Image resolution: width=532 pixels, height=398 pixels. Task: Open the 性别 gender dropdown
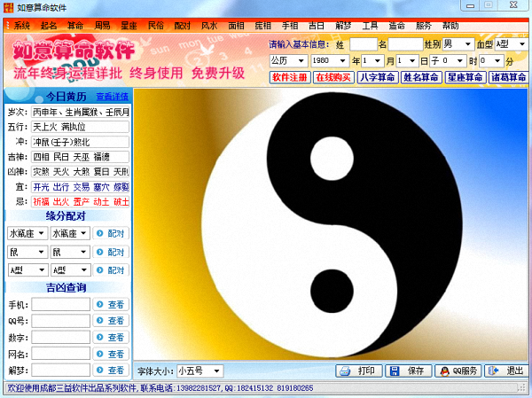[x=458, y=43]
